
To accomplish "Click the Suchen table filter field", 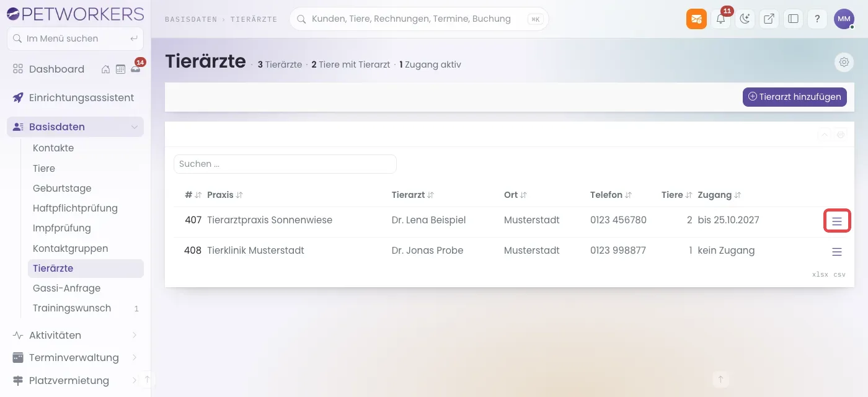I will pos(285,164).
